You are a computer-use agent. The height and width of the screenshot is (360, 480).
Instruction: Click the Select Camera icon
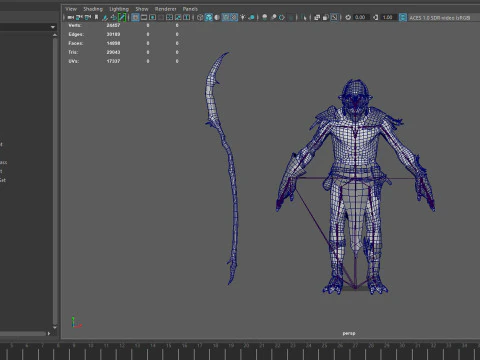70,17
